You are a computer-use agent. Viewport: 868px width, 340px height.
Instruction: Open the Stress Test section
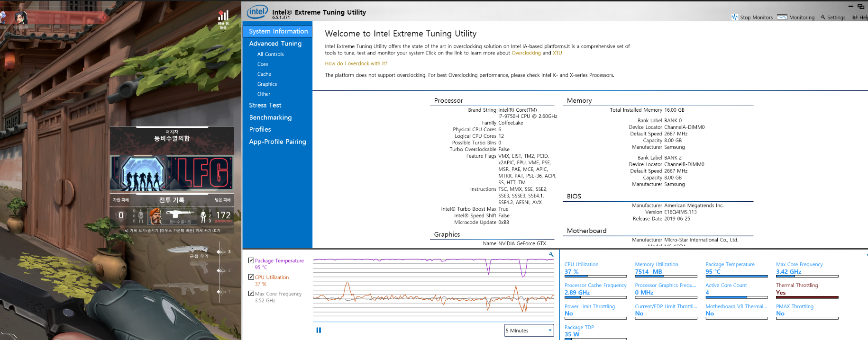[x=265, y=106]
